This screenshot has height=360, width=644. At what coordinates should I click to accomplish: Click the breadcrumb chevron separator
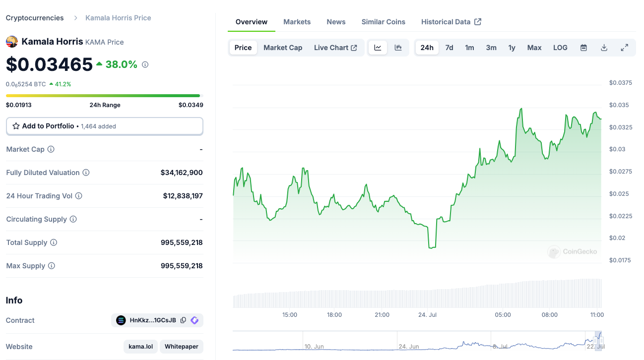click(76, 18)
